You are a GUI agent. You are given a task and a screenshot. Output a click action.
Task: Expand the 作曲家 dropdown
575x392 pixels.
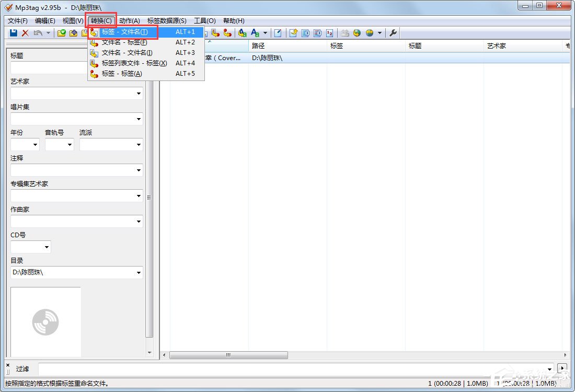pos(139,222)
